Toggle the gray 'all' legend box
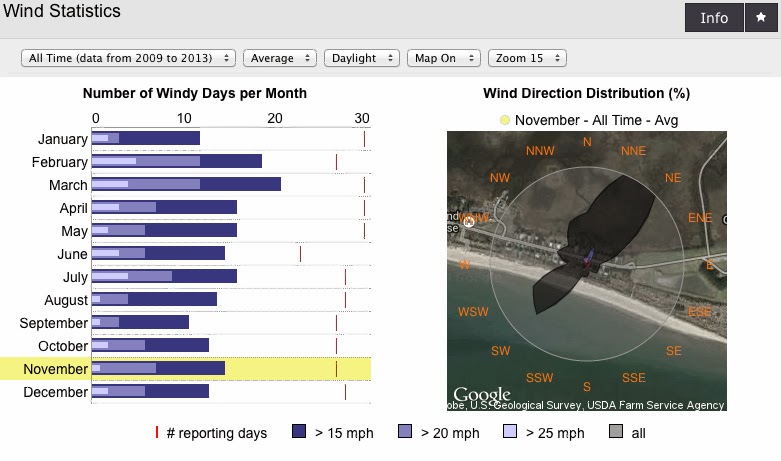 click(616, 431)
